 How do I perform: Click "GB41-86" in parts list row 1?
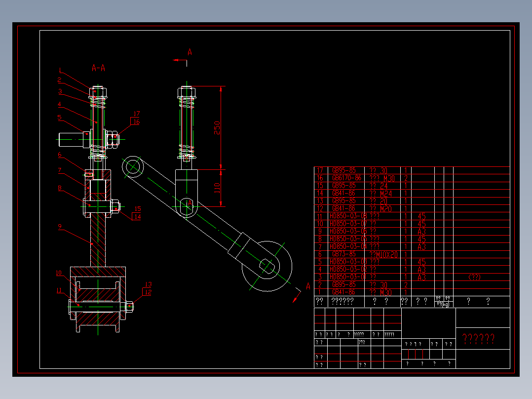click(343, 292)
